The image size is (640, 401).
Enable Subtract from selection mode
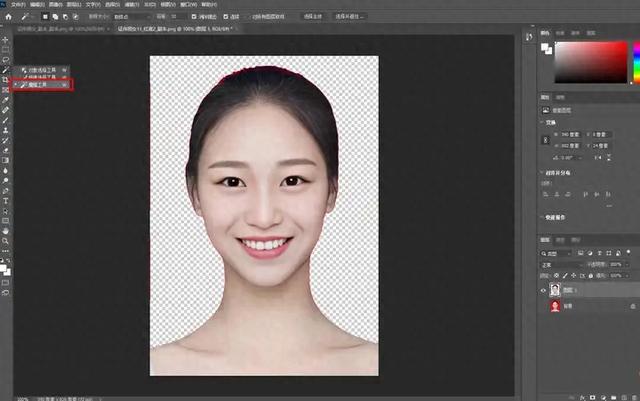pos(65,17)
